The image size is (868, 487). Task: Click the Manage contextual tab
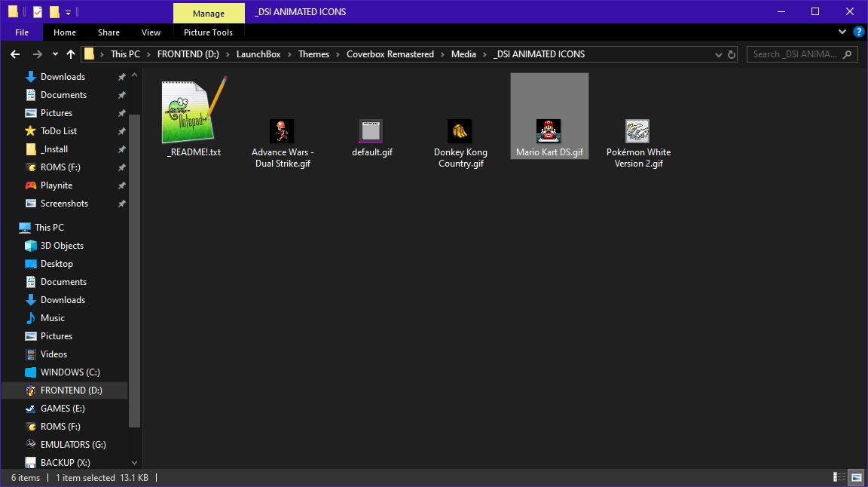click(209, 14)
